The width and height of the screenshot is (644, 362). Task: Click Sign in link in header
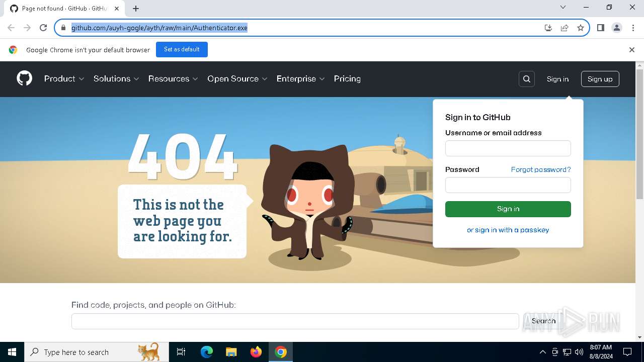tap(557, 79)
